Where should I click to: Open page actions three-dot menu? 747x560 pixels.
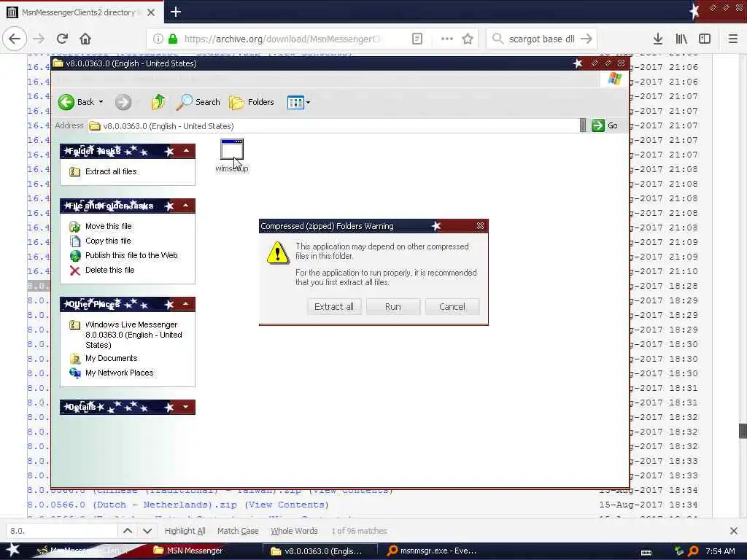447,39
